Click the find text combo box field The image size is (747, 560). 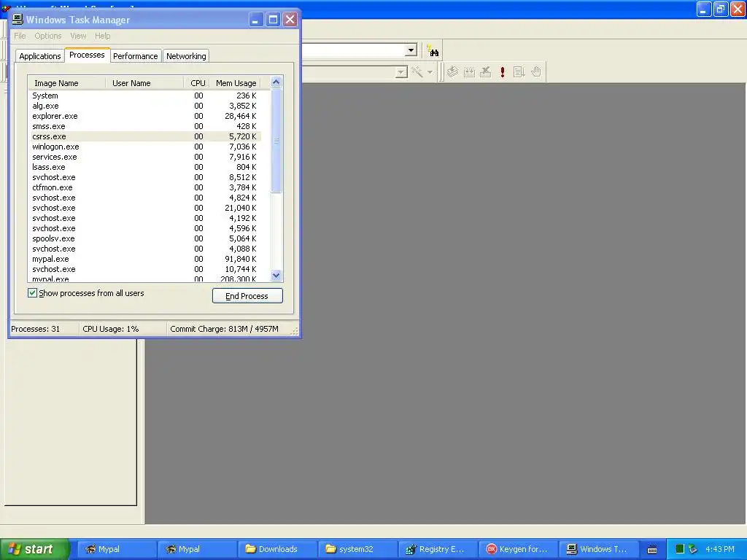click(x=353, y=50)
